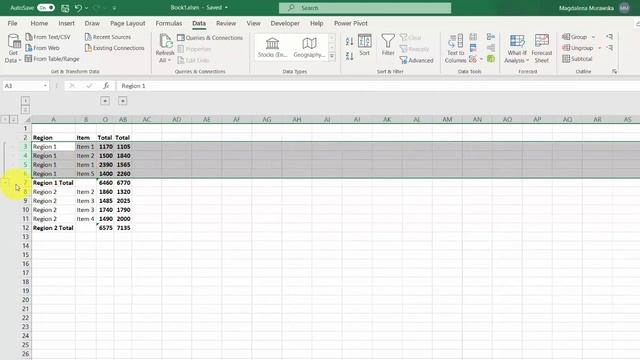Select the Region 1 Total cell

(53, 182)
